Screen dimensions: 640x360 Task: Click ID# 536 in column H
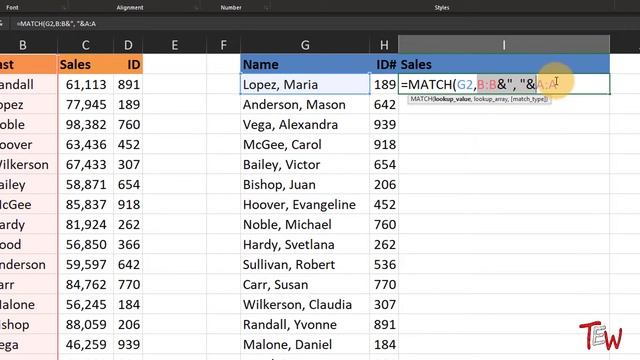[384, 264]
